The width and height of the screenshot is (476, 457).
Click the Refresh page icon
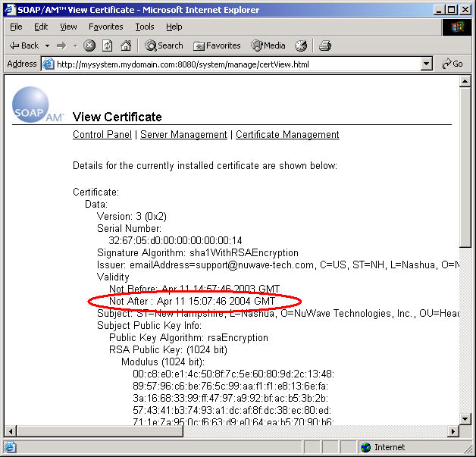click(108, 45)
